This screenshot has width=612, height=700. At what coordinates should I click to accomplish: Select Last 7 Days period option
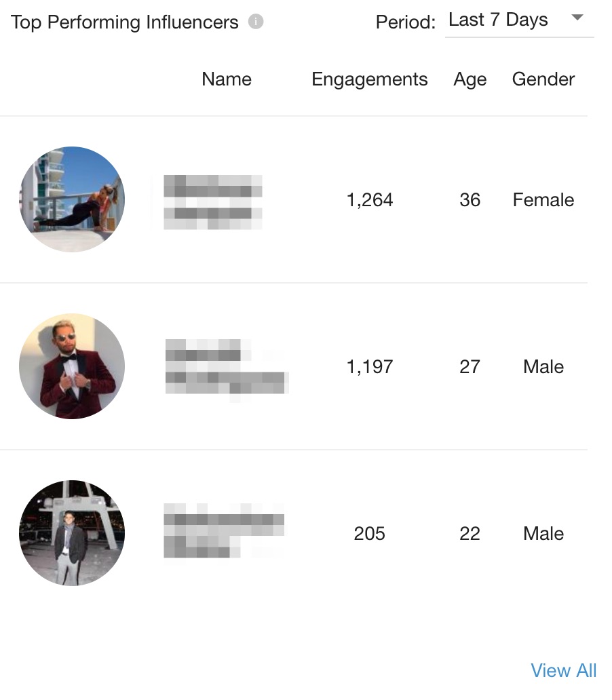pyautogui.click(x=499, y=20)
